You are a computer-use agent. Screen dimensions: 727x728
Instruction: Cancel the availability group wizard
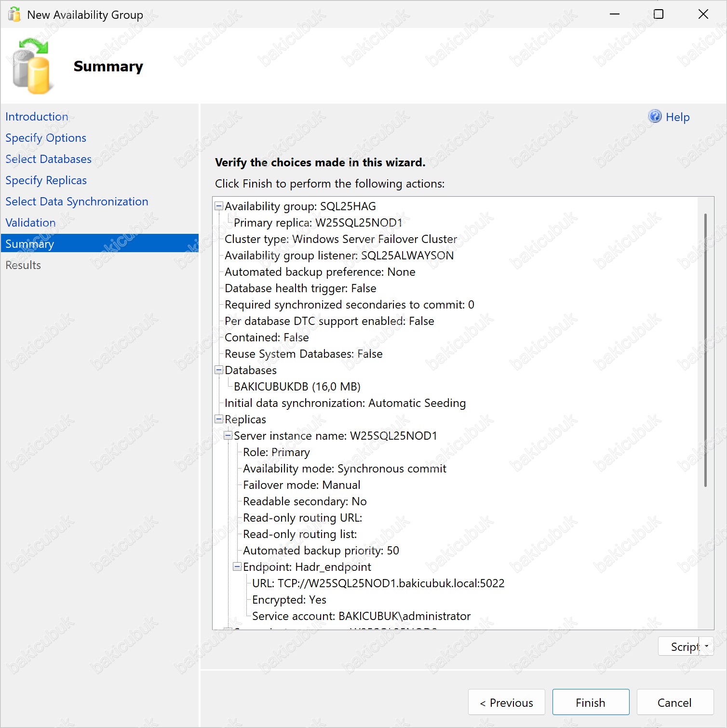click(x=674, y=702)
